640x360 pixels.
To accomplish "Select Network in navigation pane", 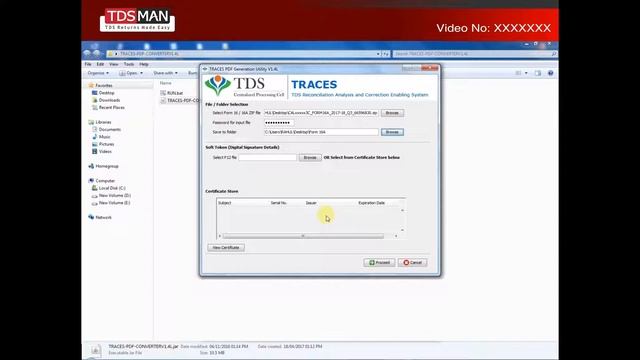I will pos(103,217).
